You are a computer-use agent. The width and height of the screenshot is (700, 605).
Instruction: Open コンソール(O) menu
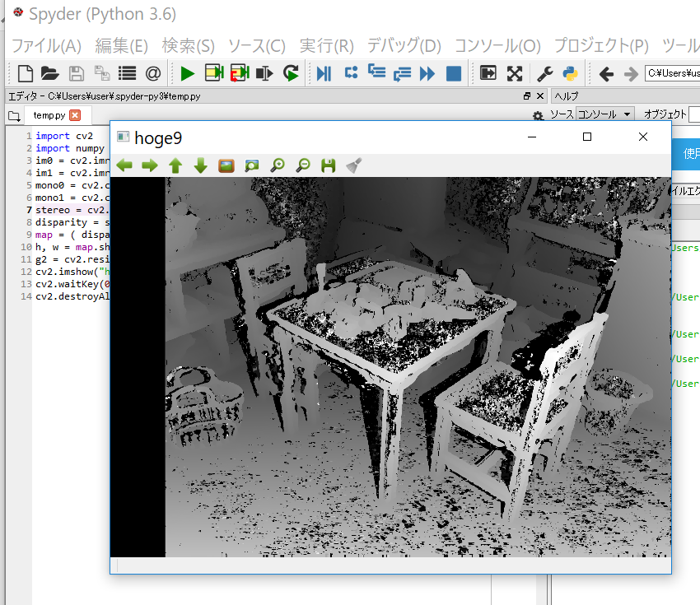497,45
